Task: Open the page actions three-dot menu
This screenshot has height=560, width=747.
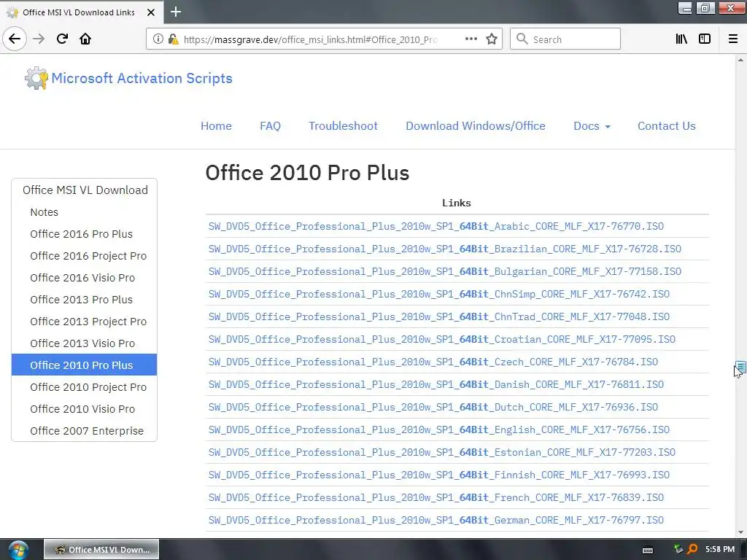Action: (x=471, y=39)
